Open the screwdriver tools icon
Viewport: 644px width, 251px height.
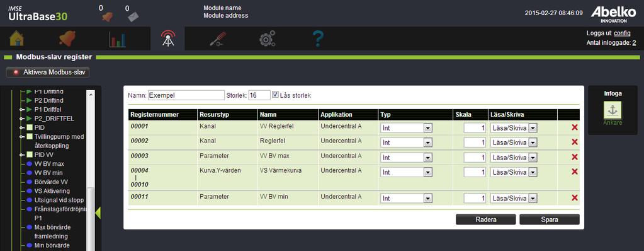(217, 39)
